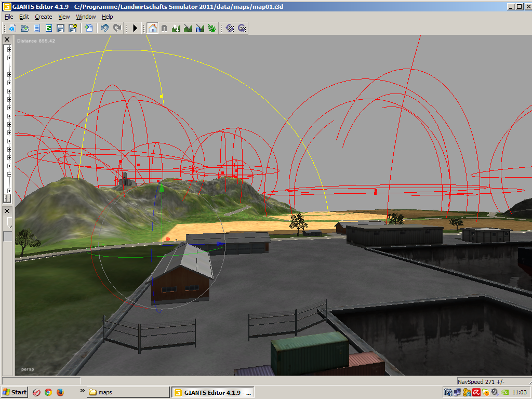Create a new scene file
The width and height of the screenshot is (532, 399).
[12, 28]
